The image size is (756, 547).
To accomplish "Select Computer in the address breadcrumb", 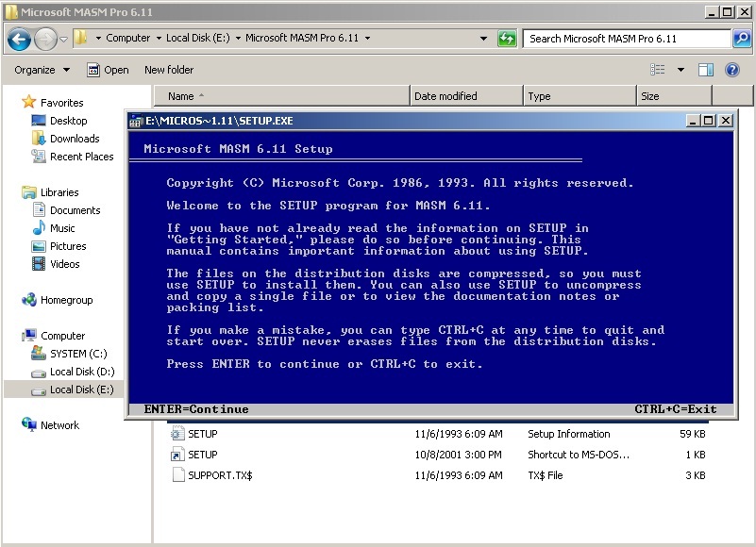I will tap(127, 38).
